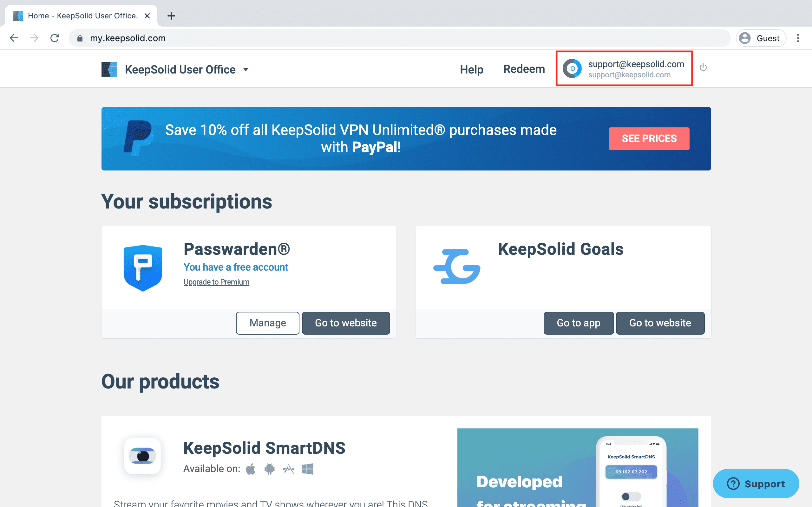Open the Help menu item
Image resolution: width=812 pixels, height=507 pixels.
pyautogui.click(x=471, y=69)
